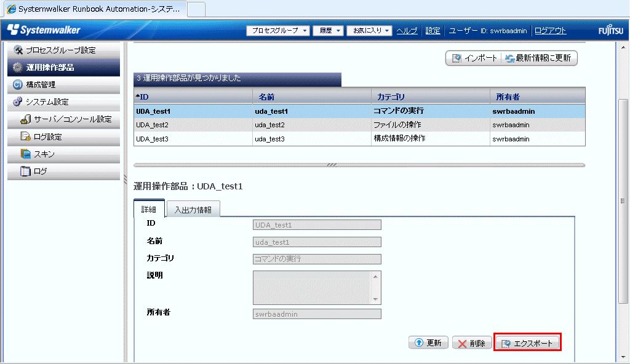This screenshot has height=364, width=630.
Task: Click the 構成管理 CI icon
Action: 17,84
